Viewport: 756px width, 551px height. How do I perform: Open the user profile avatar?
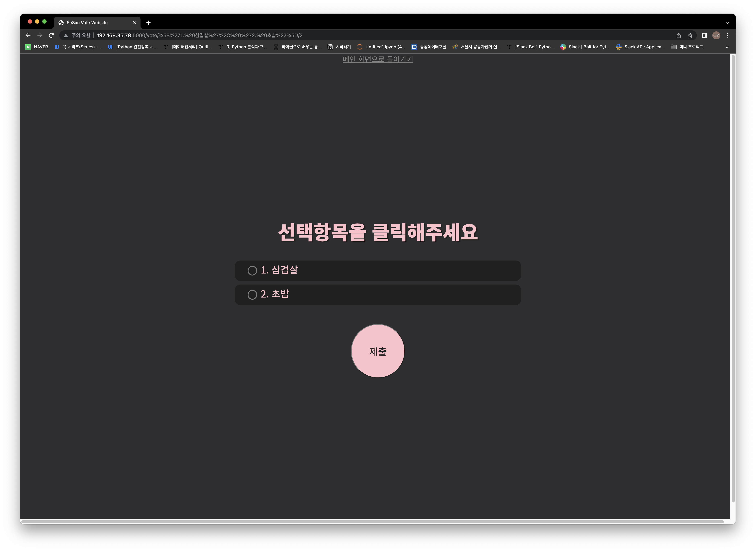point(716,35)
